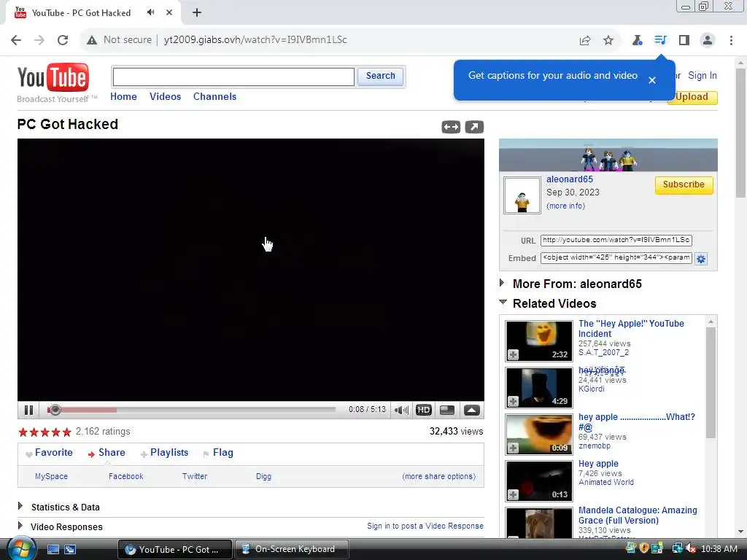747x560 pixels.
Task: Click the share page icon in address bar
Action: click(585, 41)
